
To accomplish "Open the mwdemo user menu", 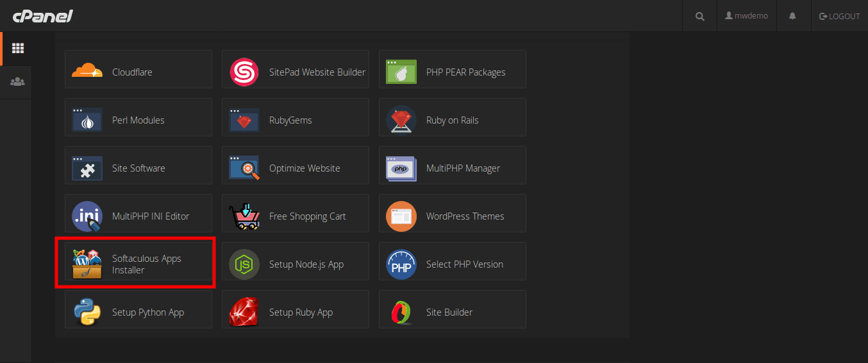I will [747, 16].
